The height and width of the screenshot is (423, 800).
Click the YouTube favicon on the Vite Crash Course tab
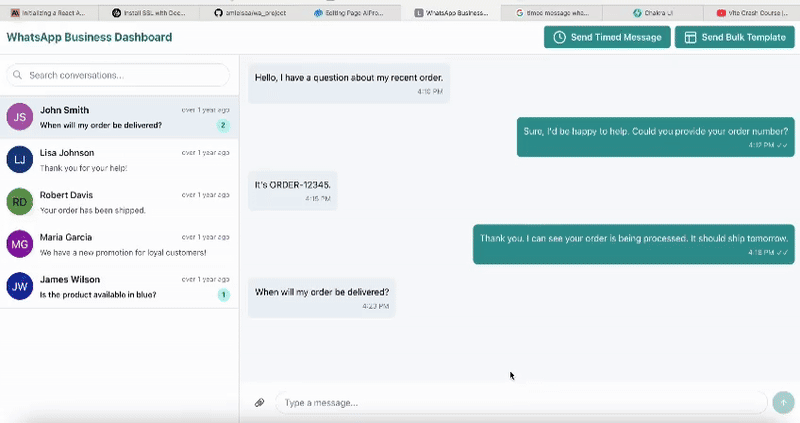(x=721, y=13)
